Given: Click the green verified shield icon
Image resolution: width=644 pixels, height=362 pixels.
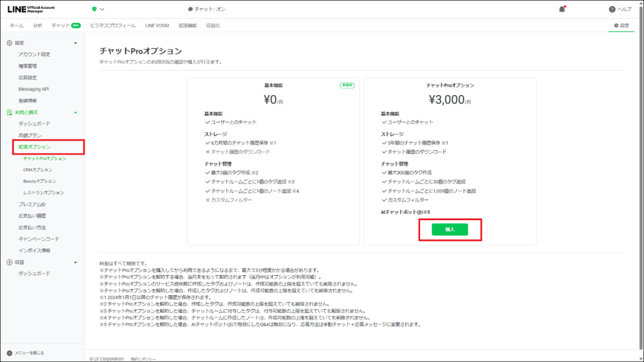Looking at the screenshot, I should coord(94,9).
